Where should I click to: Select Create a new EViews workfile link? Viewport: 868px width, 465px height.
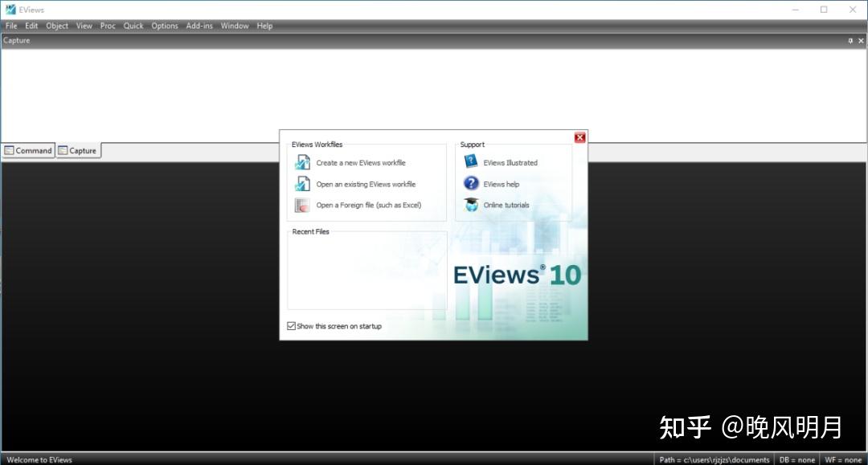pyautogui.click(x=358, y=161)
